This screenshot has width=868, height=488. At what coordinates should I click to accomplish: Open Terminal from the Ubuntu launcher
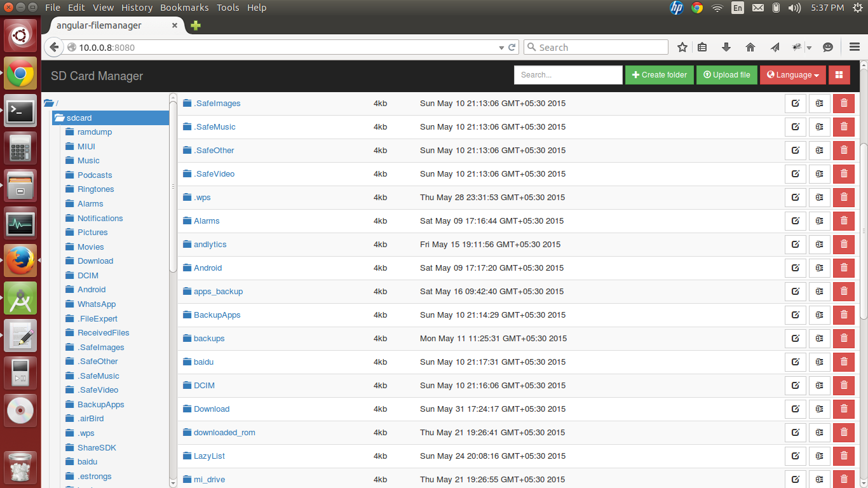click(x=21, y=112)
